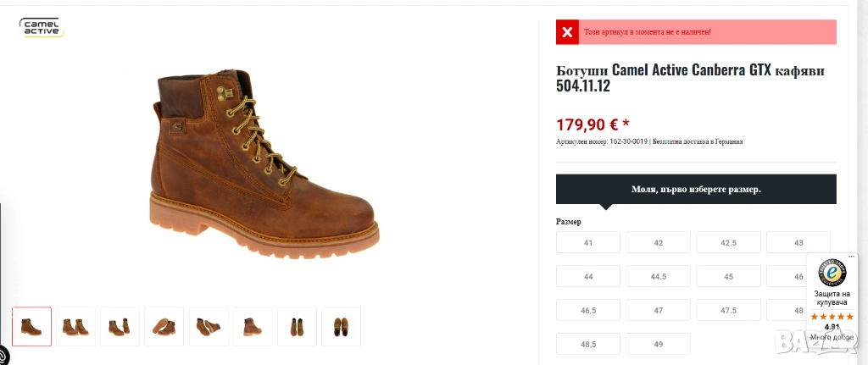View the top-down pair thumbnail
The width and height of the screenshot is (868, 365).
341,327
